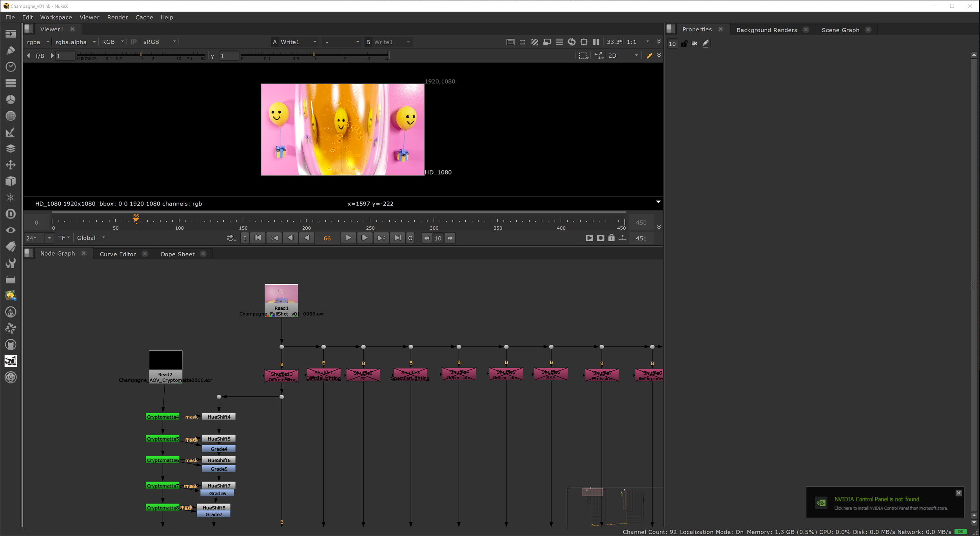Open the Deep nodes D icon
This screenshot has width=980, height=536.
11,214
